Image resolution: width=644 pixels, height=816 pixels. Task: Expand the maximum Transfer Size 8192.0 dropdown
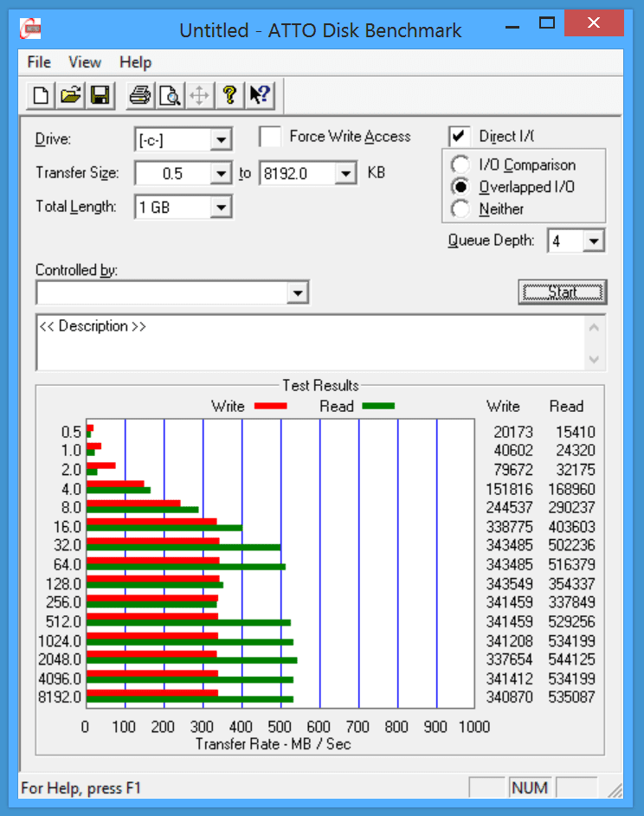345,173
